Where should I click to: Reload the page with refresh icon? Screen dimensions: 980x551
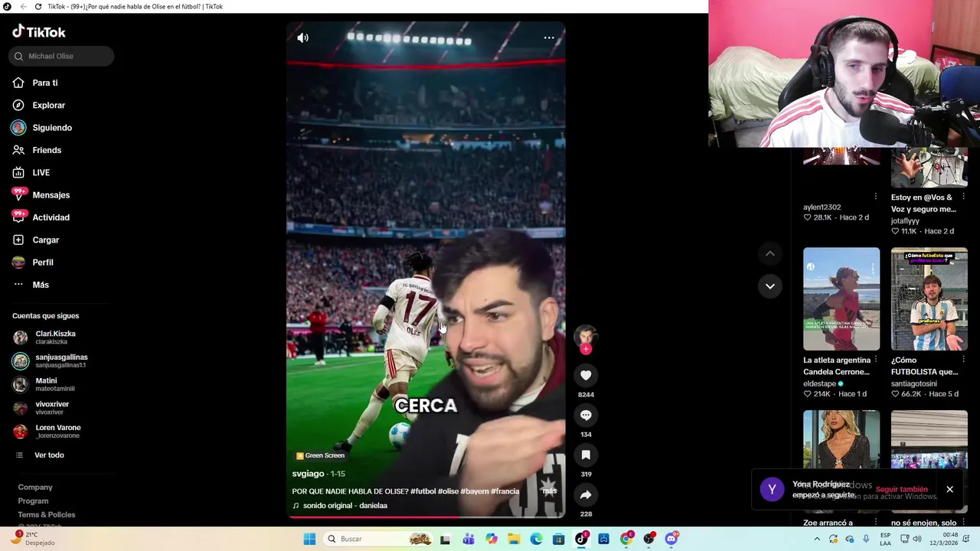click(x=38, y=6)
